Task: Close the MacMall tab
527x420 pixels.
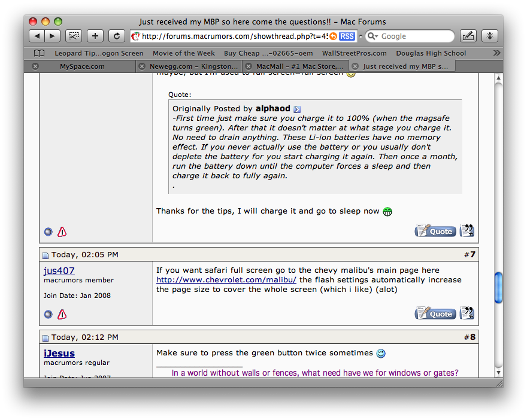Action: pos(249,66)
